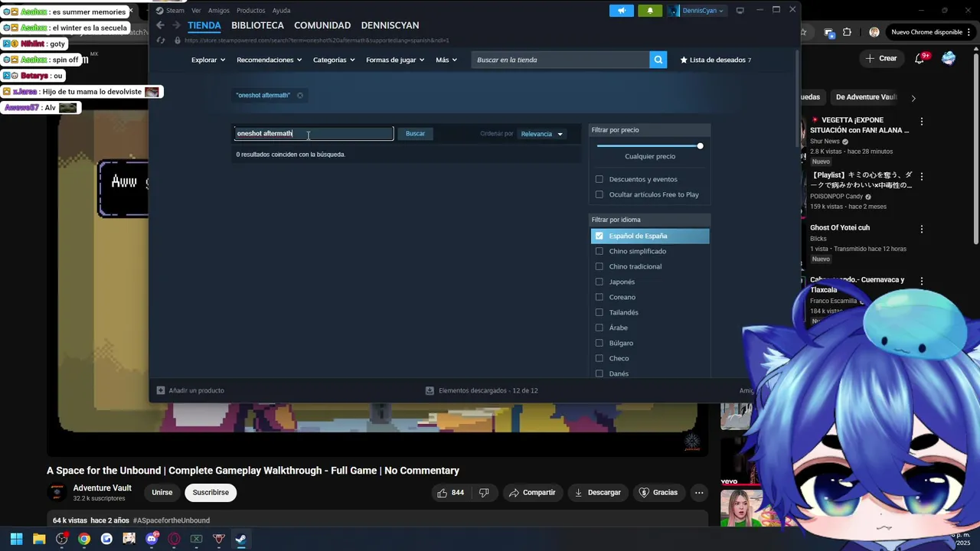Click the Steam taskbar icon

pos(240,539)
